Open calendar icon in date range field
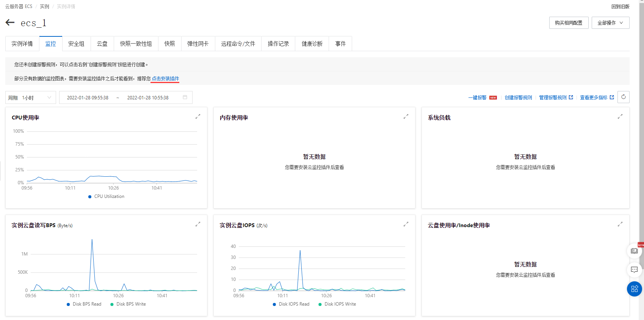The width and height of the screenshot is (644, 320). [x=185, y=97]
